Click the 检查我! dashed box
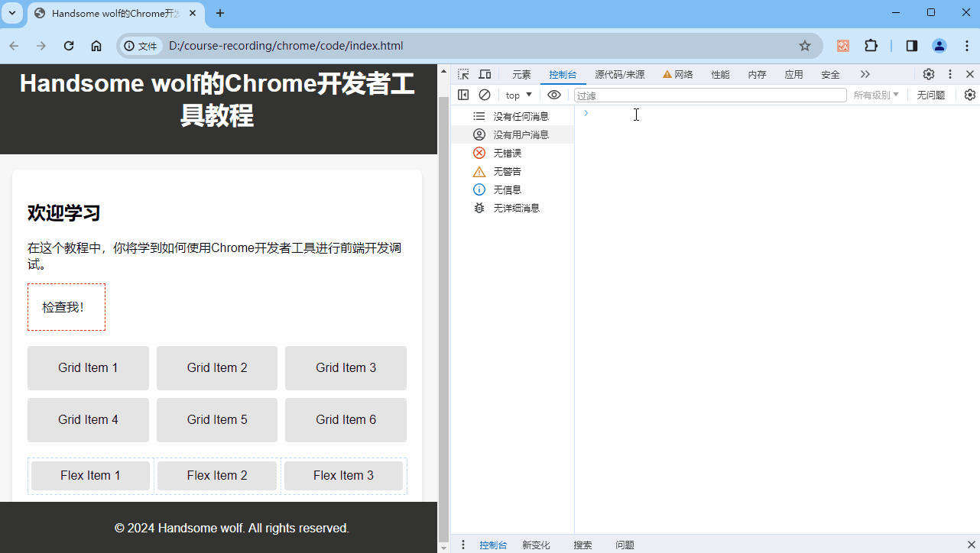The image size is (980, 553). click(67, 307)
